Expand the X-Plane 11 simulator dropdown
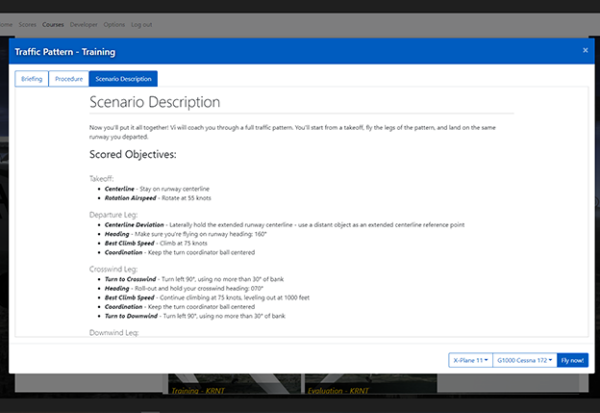600x413 pixels. [470, 359]
